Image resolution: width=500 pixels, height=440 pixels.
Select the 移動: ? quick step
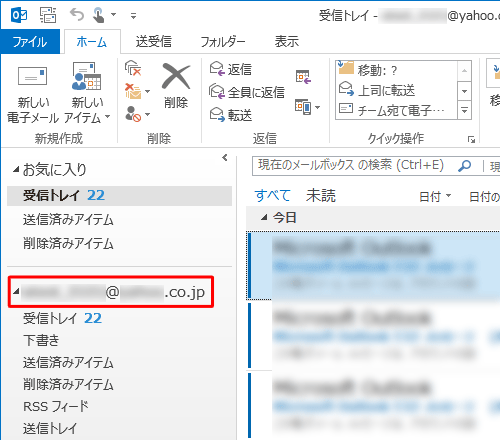[x=397, y=70]
